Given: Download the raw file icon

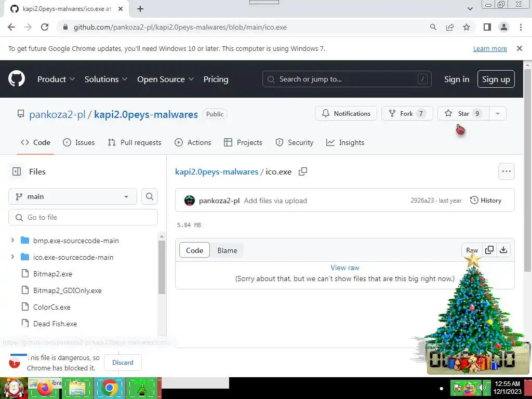Looking at the screenshot, I should 503,250.
